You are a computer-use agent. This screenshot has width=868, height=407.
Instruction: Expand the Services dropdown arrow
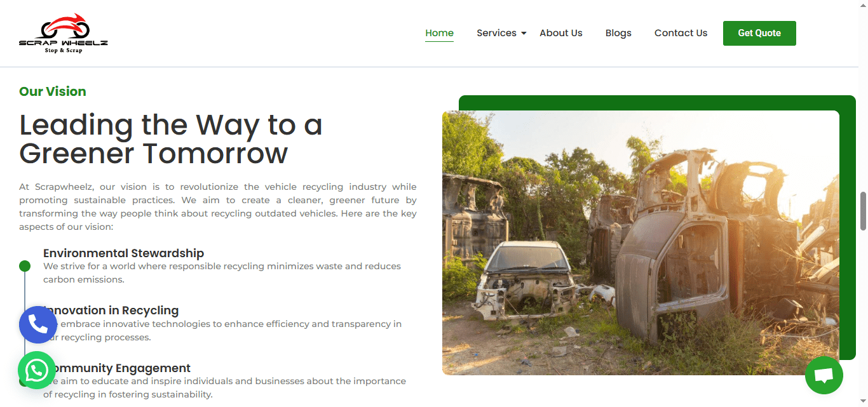(x=524, y=33)
